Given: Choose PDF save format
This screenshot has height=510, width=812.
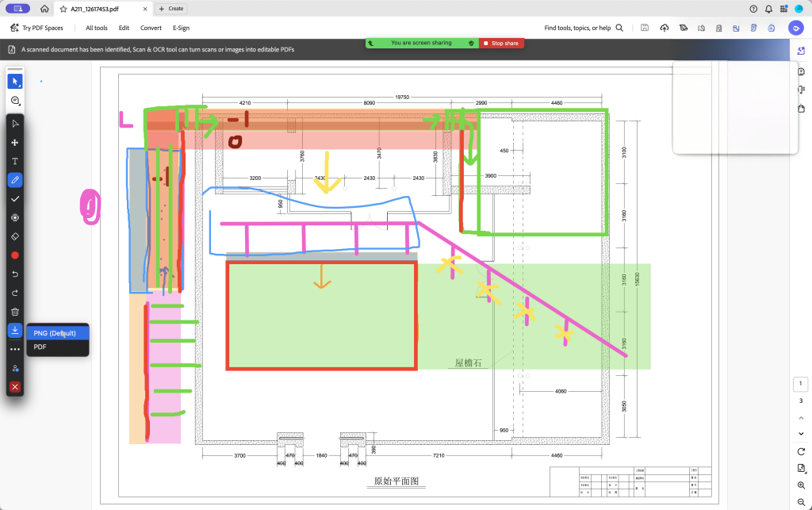Looking at the screenshot, I should [x=40, y=347].
